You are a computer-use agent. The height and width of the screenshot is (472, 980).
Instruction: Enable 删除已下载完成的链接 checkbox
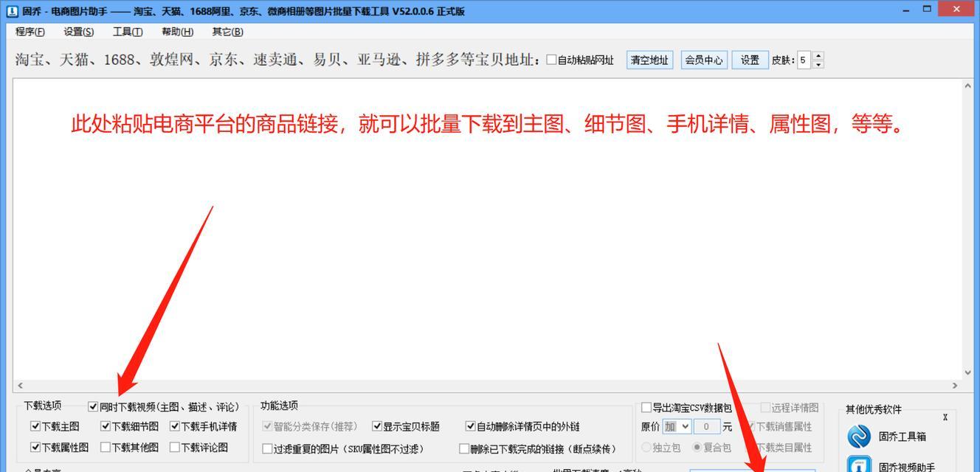click(x=464, y=448)
